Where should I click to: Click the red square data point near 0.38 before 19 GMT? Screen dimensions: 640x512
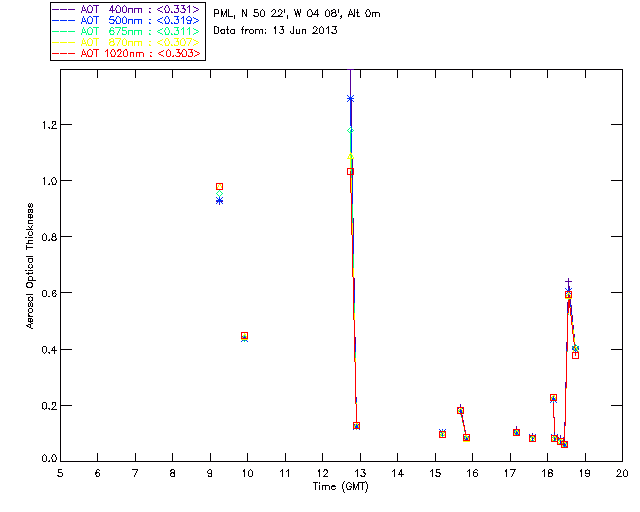(x=576, y=356)
